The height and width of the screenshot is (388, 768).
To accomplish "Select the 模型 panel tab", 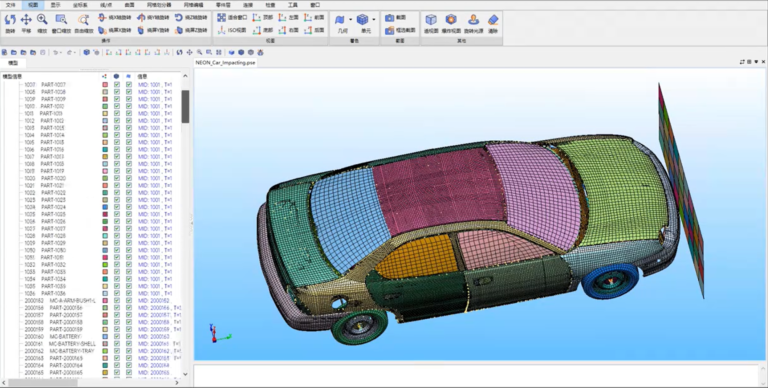I will click(13, 63).
